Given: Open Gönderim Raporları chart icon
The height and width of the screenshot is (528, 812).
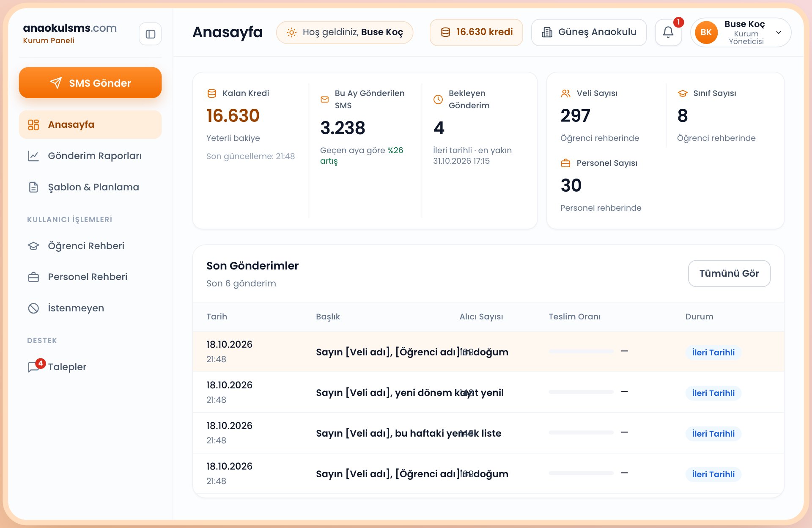Looking at the screenshot, I should [33, 156].
